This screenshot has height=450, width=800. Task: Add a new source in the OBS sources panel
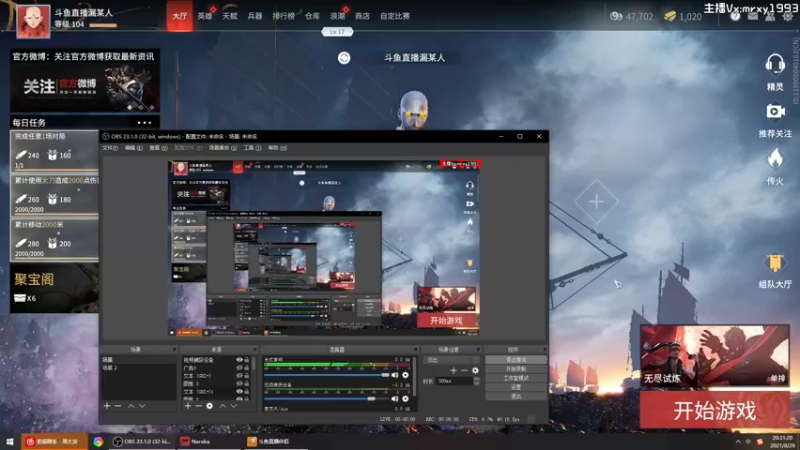[188, 406]
